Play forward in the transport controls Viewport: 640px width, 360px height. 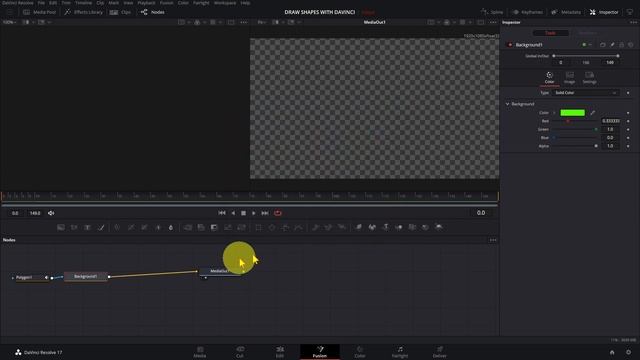[x=253, y=213]
